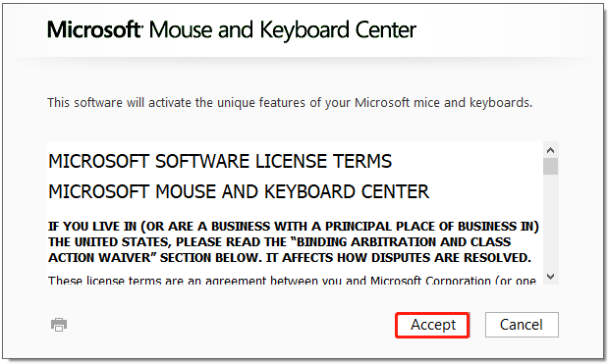Click the bold 'IF YOU LIVE IN' paragraph
Screen dimensions: 608x364
click(x=294, y=242)
